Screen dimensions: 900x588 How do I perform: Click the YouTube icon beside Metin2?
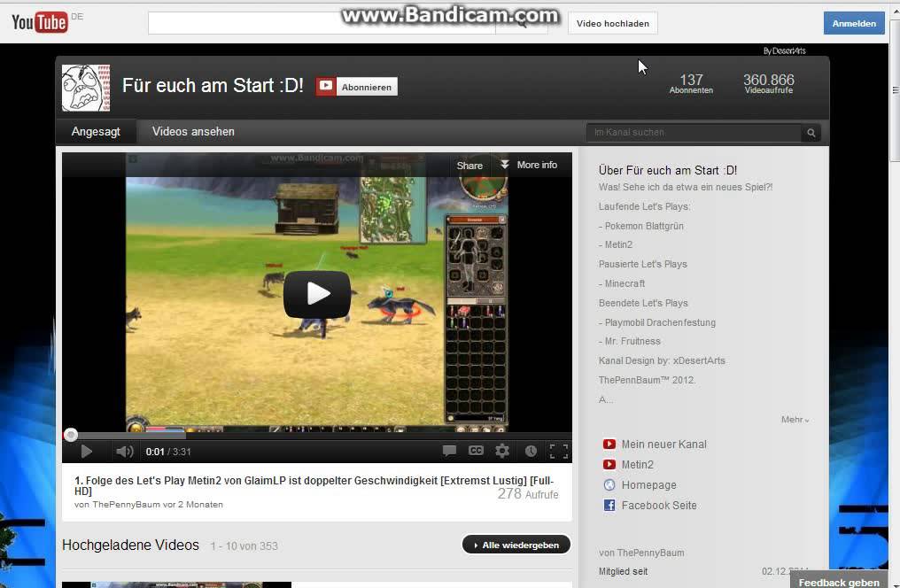pos(609,465)
